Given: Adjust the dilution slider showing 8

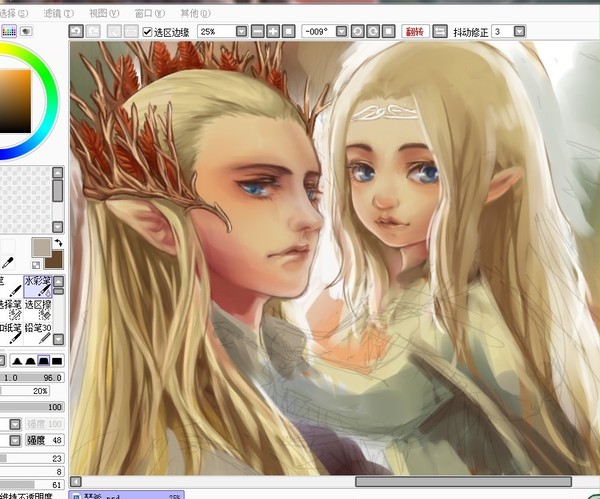Looking at the screenshot, I should [x=32, y=472].
